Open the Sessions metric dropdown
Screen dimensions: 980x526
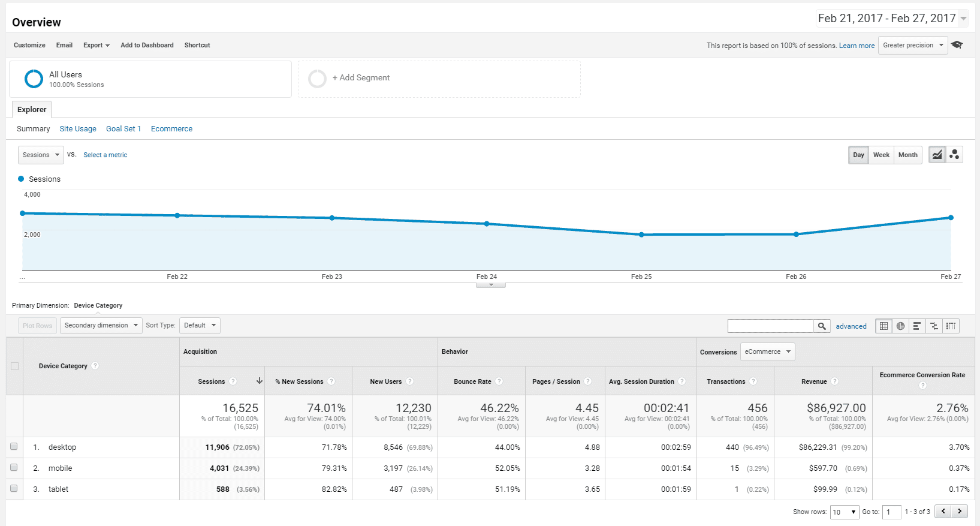[41, 155]
